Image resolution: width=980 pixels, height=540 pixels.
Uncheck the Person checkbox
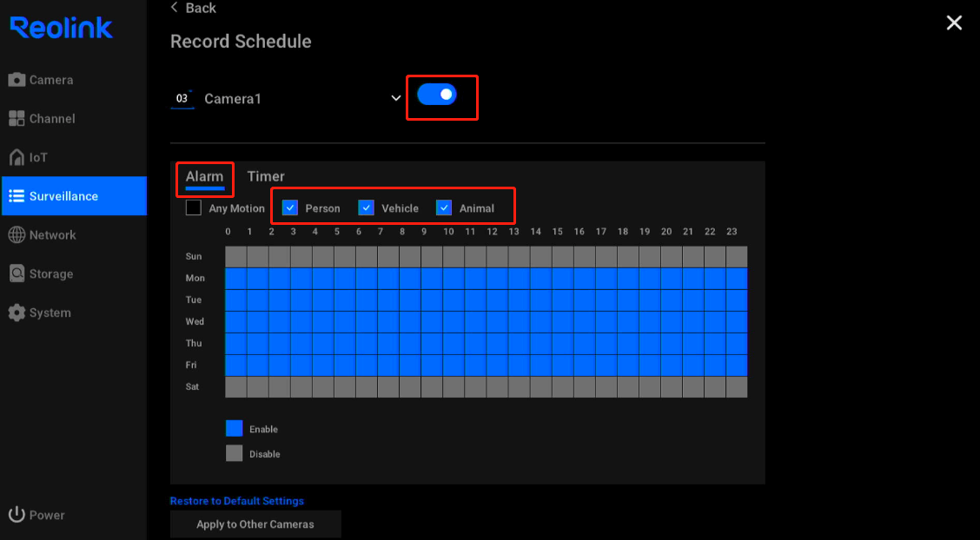pos(290,207)
